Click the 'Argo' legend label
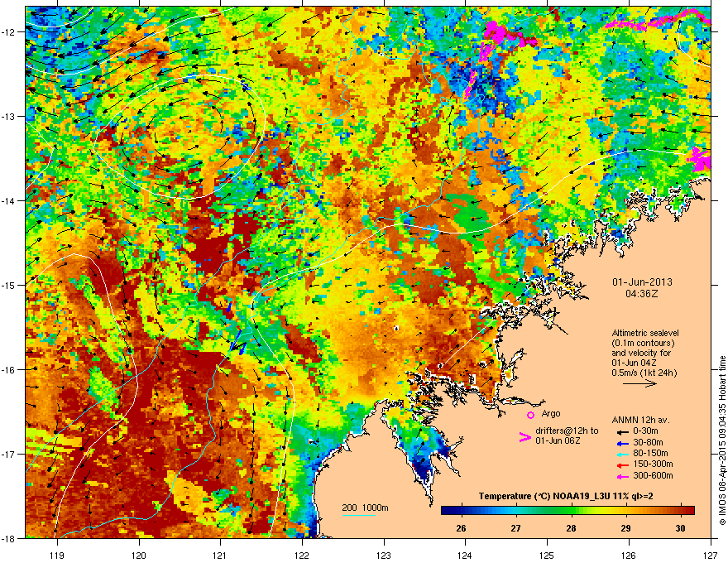This screenshot has height=563, width=728. click(x=551, y=413)
